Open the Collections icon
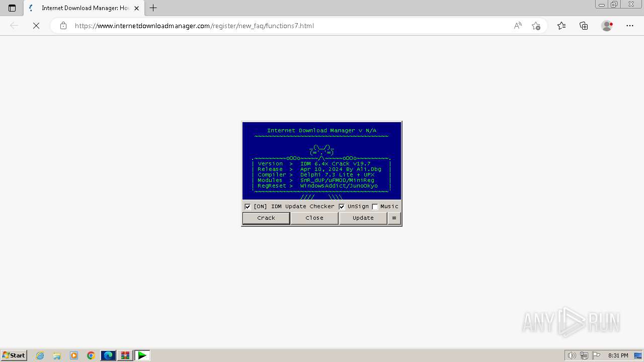Screen dimensions: 644x362 click(584, 26)
